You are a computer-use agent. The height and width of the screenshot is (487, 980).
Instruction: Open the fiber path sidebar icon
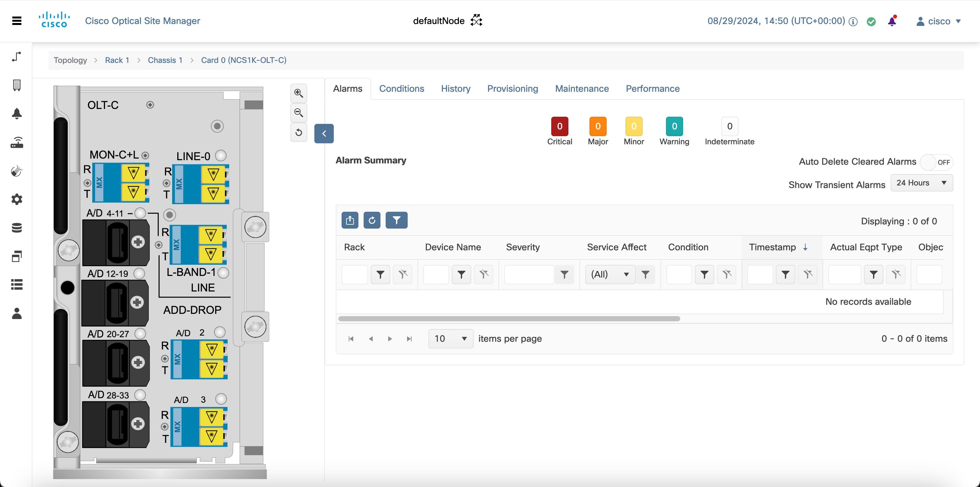pos(17,56)
